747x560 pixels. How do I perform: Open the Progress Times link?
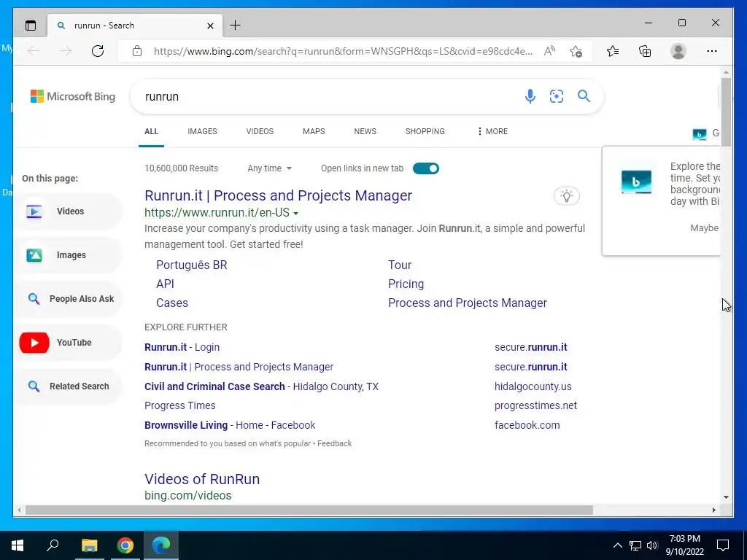tap(179, 405)
